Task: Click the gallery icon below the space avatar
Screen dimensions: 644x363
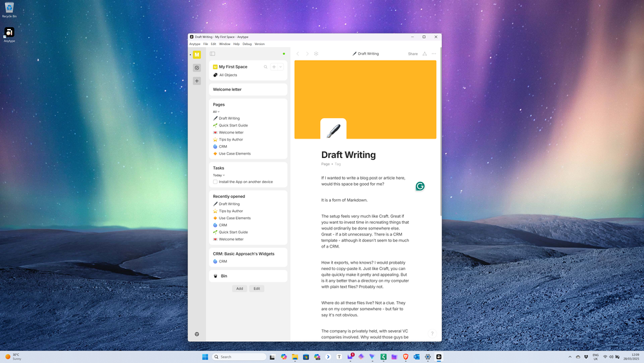Action: (197, 68)
